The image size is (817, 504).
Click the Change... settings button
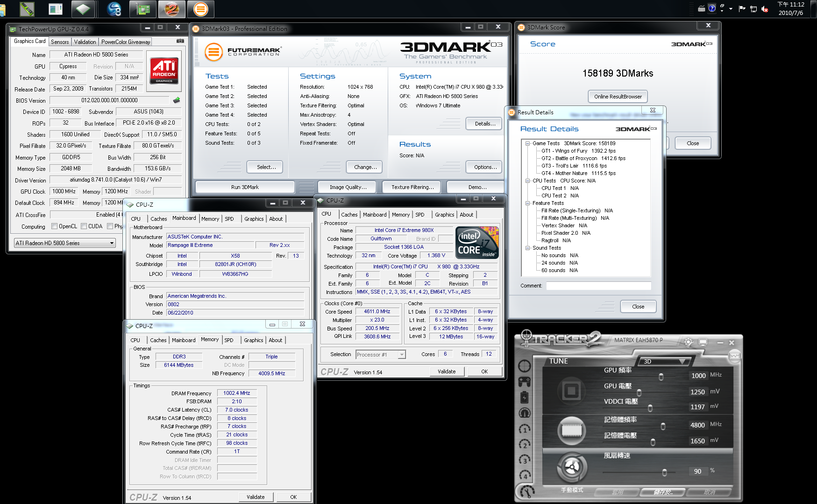point(365,167)
